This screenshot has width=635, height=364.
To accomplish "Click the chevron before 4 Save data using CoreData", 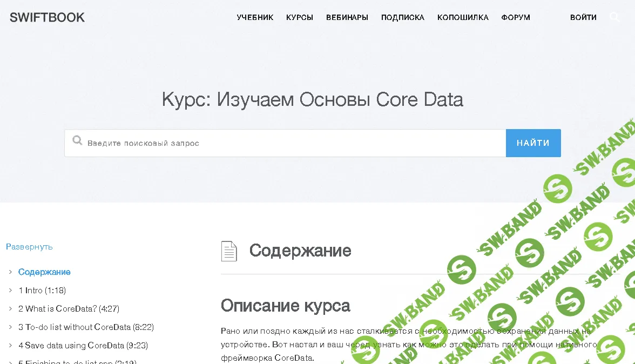I will (10, 345).
